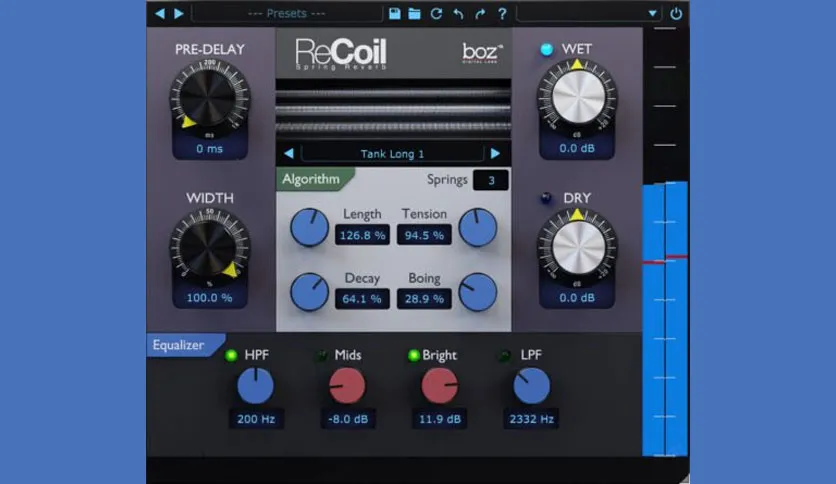Select next tank model with right arrow
836x484 pixels.
click(x=495, y=154)
